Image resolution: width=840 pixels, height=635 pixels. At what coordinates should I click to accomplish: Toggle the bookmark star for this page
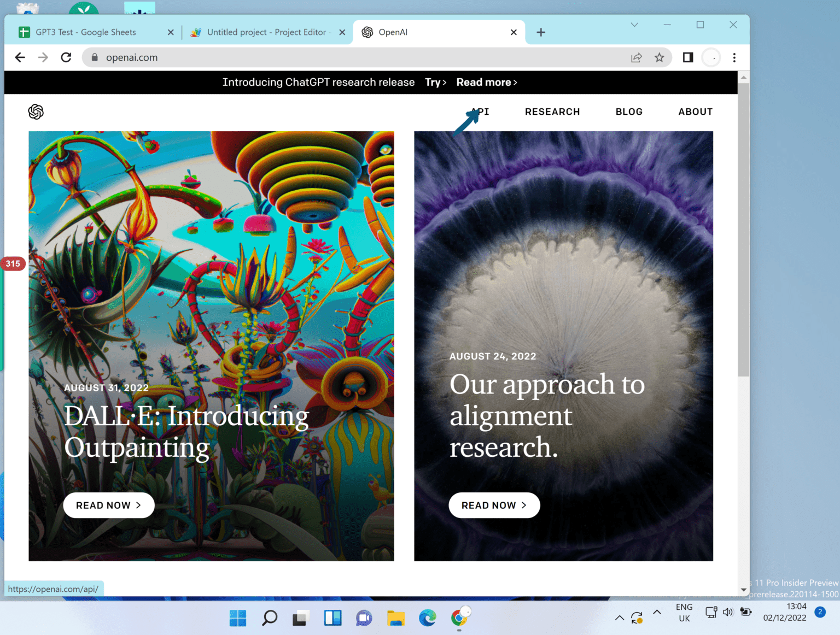pos(660,57)
